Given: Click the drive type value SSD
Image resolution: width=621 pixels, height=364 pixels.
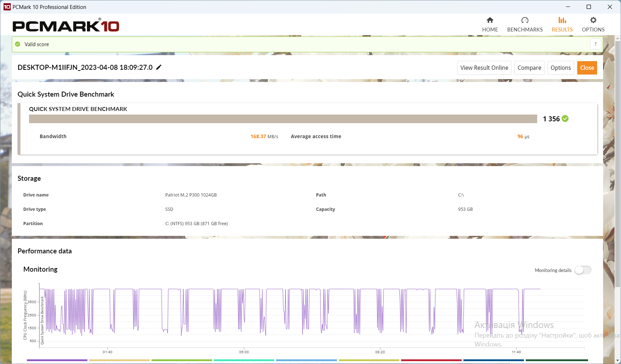Looking at the screenshot, I should 169,209.
